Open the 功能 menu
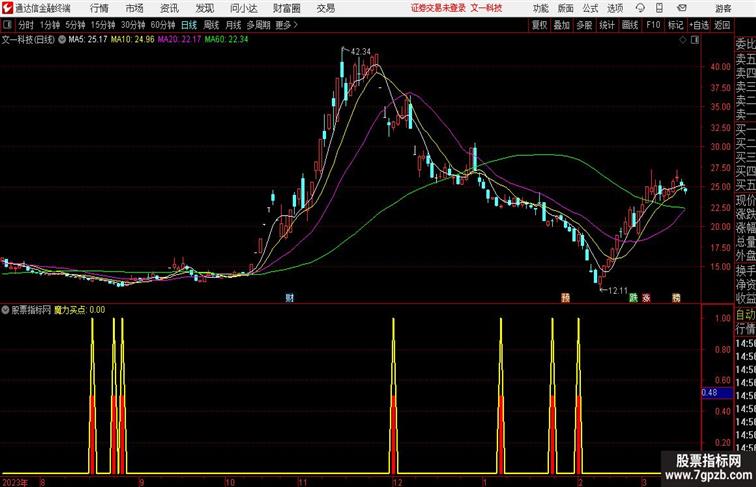This screenshot has width=756, height=487. pos(540,8)
